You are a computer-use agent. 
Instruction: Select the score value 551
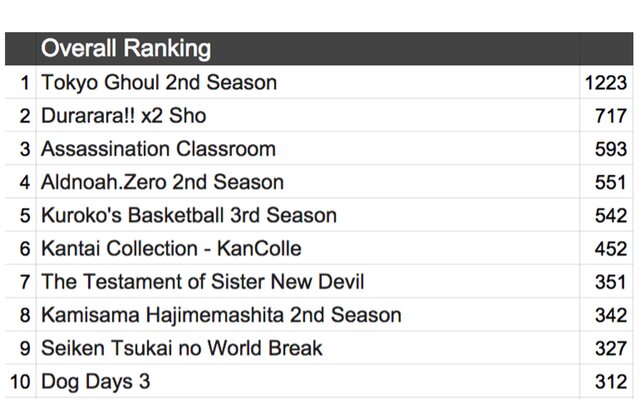click(610, 182)
